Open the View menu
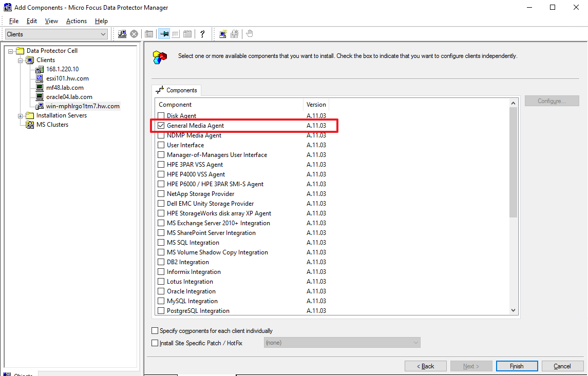 pos(51,21)
